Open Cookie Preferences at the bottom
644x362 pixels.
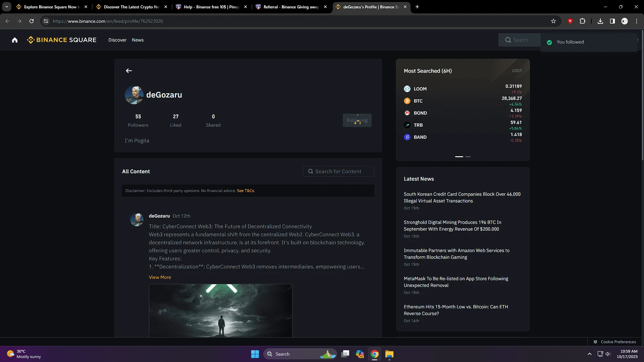point(615,342)
